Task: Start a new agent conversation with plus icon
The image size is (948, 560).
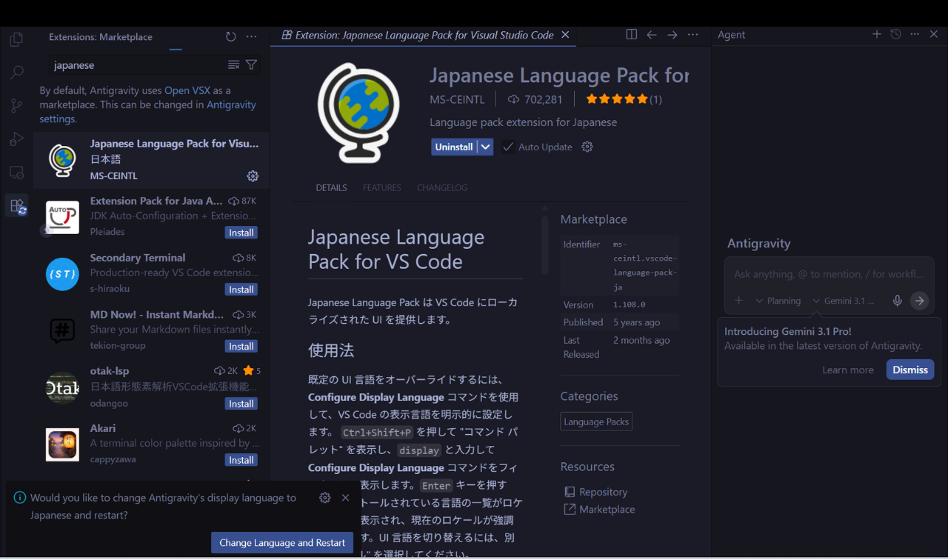Action: 876,35
